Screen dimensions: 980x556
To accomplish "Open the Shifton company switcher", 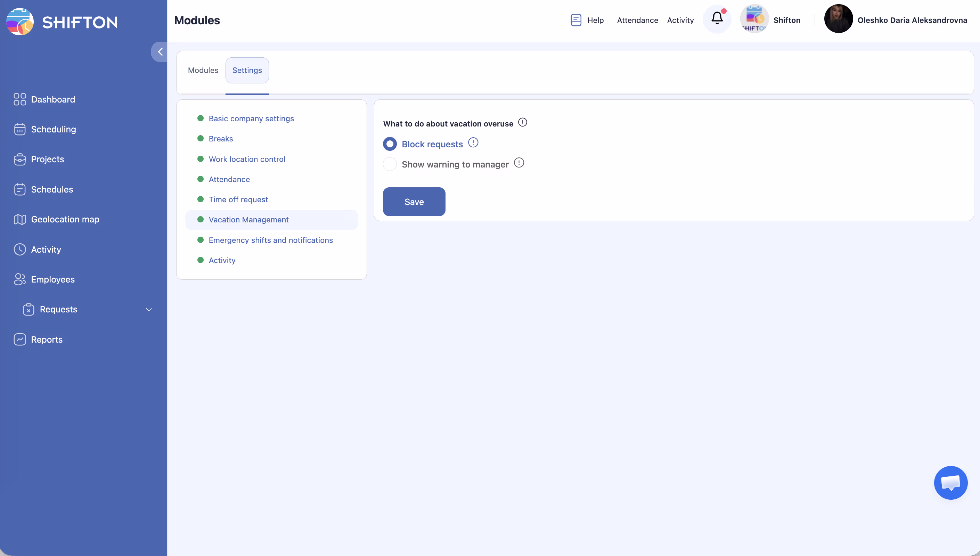I will pos(770,20).
